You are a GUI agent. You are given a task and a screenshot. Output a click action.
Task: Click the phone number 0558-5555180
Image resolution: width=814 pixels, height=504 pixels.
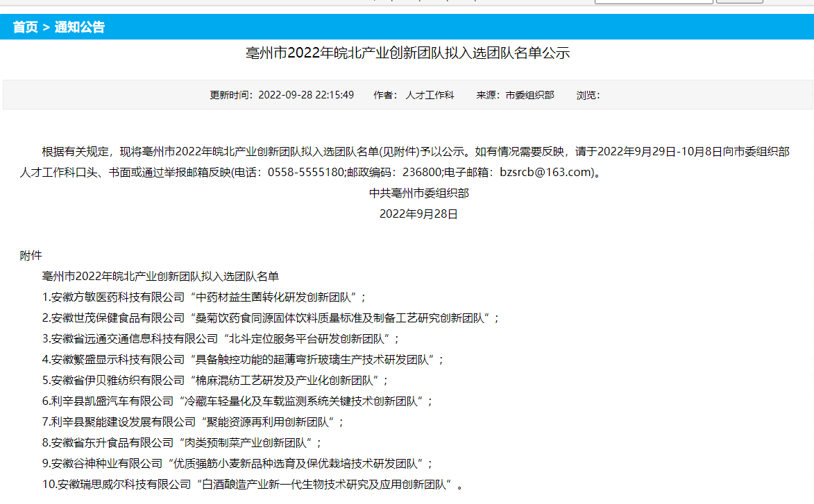click(x=306, y=172)
